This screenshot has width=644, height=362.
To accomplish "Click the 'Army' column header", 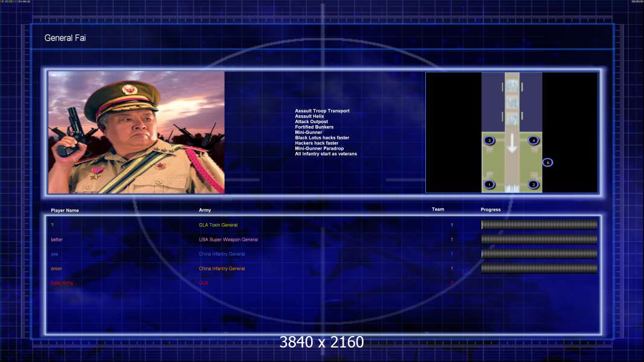I will tap(205, 210).
